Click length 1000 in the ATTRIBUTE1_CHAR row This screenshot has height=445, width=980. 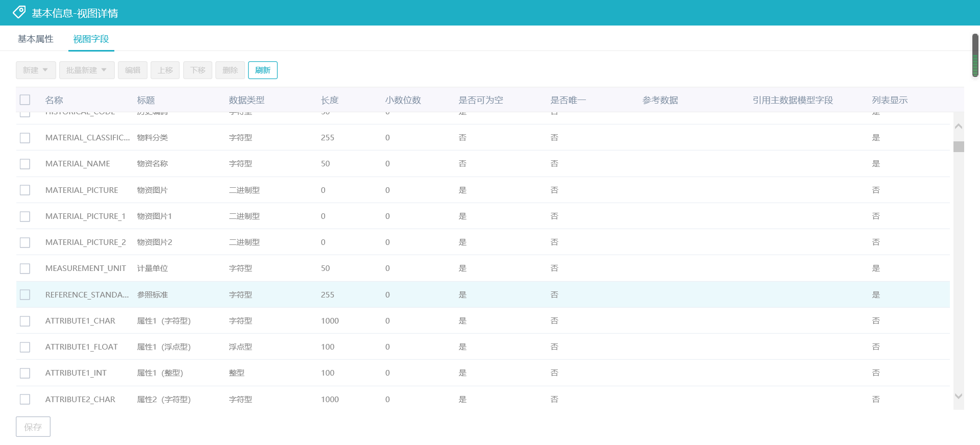pos(330,321)
